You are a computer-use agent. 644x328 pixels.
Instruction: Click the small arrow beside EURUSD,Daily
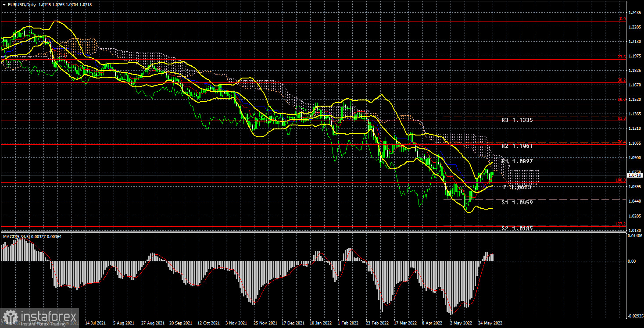pyautogui.click(x=4, y=4)
